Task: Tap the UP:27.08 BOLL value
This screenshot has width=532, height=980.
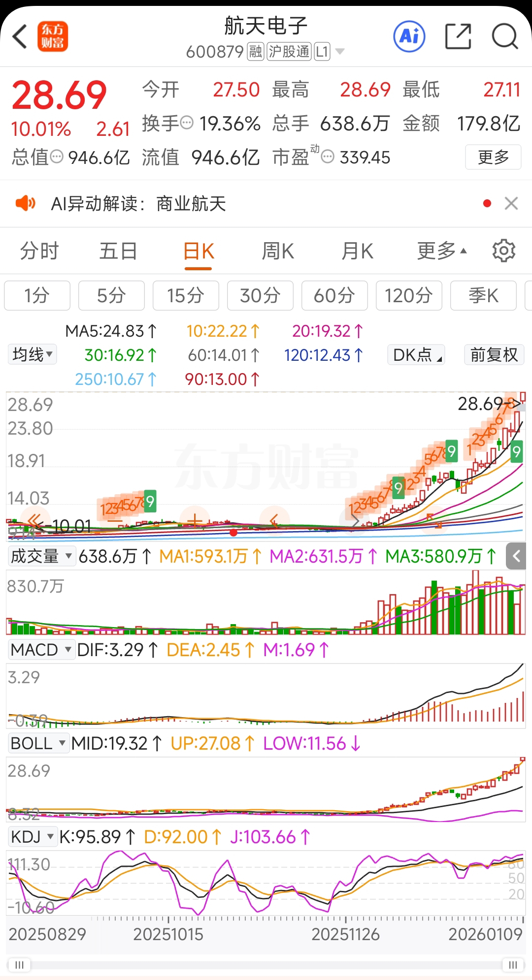Action: (x=212, y=743)
